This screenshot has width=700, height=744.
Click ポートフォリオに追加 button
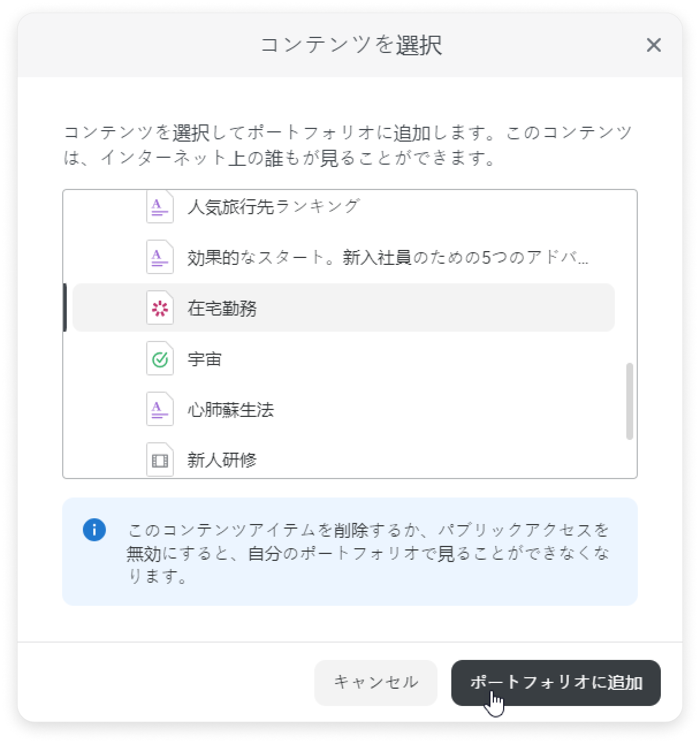coord(556,682)
